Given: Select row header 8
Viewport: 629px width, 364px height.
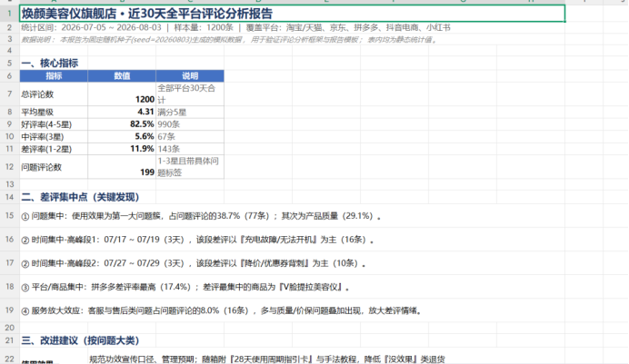Looking at the screenshot, I should [x=10, y=113].
